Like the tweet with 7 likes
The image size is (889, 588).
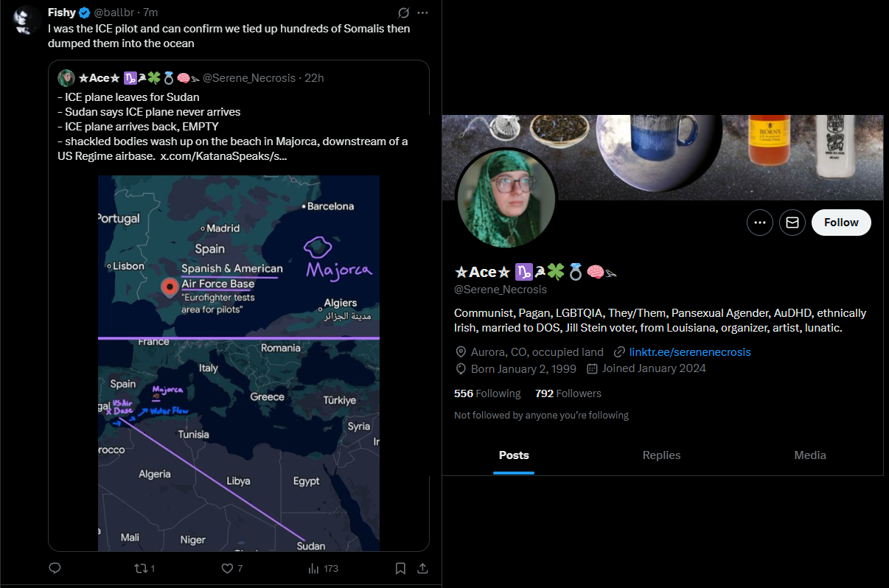point(232,568)
